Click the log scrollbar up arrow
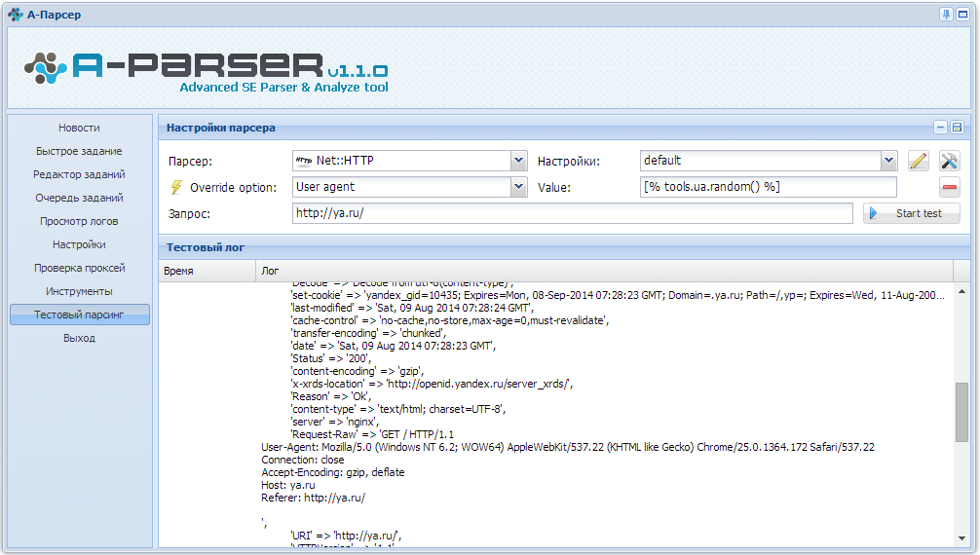Viewport: 980px width, 555px height. coord(961,291)
